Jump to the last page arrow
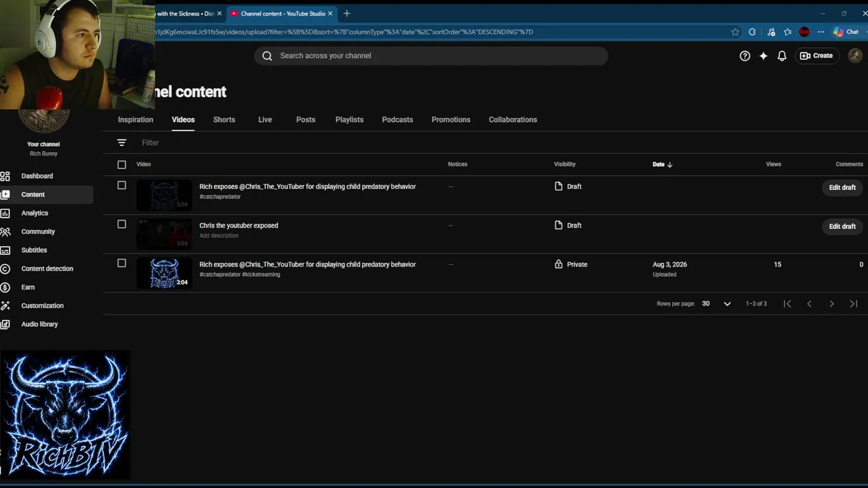The width and height of the screenshot is (868, 488). [x=854, y=304]
